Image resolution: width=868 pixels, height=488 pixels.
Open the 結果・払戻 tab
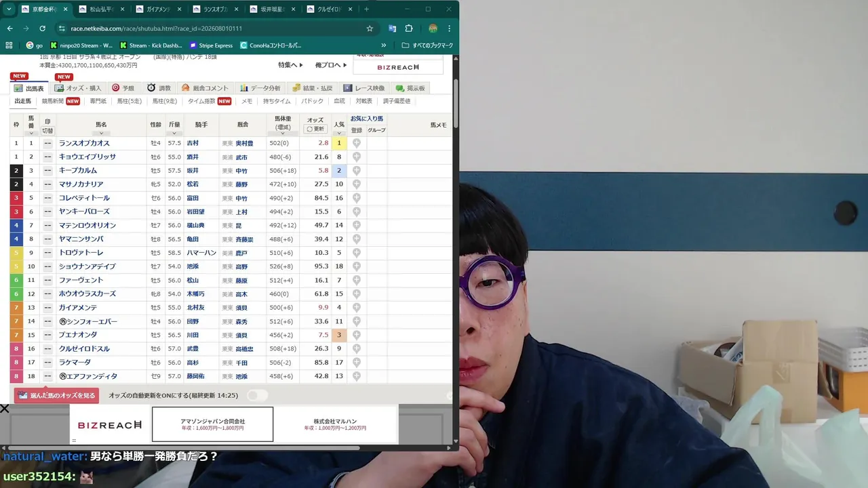click(x=313, y=88)
